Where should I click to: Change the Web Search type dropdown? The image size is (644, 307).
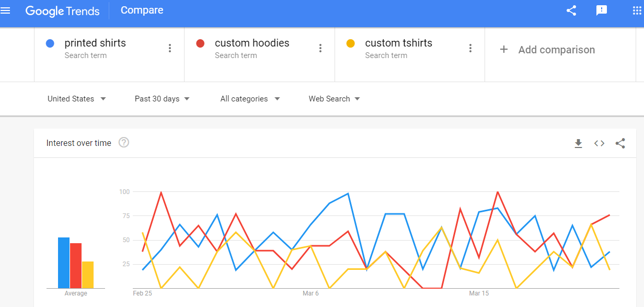click(335, 99)
